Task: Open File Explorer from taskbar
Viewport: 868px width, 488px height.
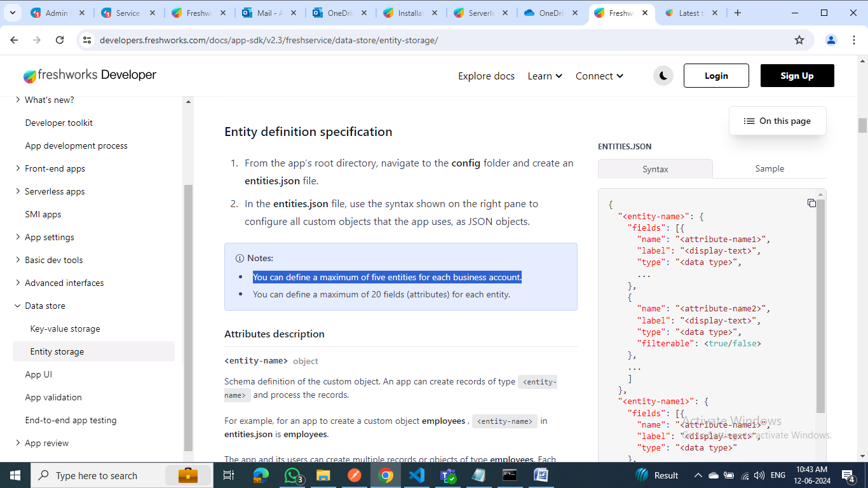Action: click(323, 475)
